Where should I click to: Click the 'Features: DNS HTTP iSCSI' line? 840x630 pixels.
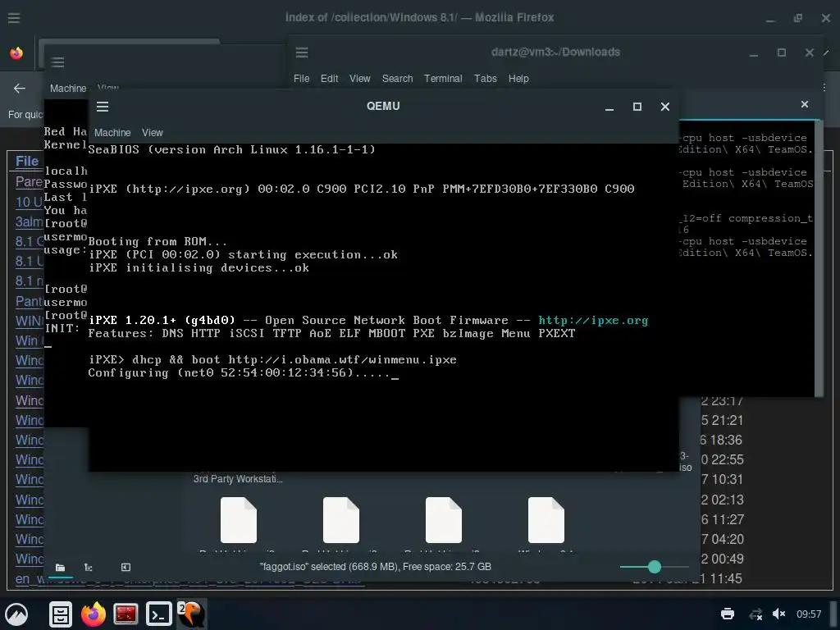331,333
